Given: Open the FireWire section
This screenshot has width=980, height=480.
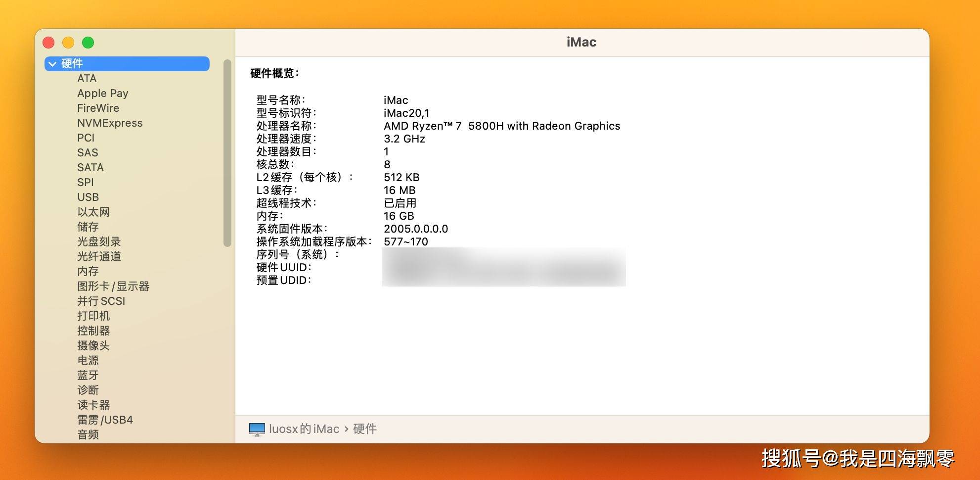Looking at the screenshot, I should [98, 108].
